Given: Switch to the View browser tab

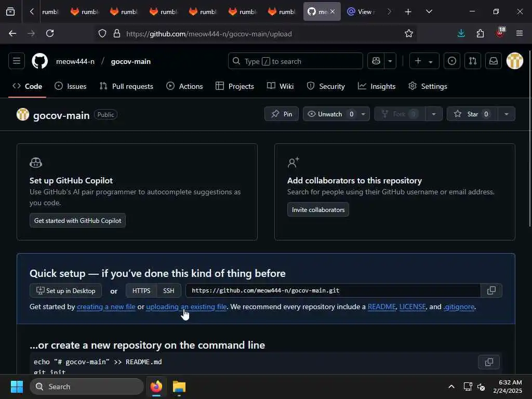Looking at the screenshot, I should point(361,12).
